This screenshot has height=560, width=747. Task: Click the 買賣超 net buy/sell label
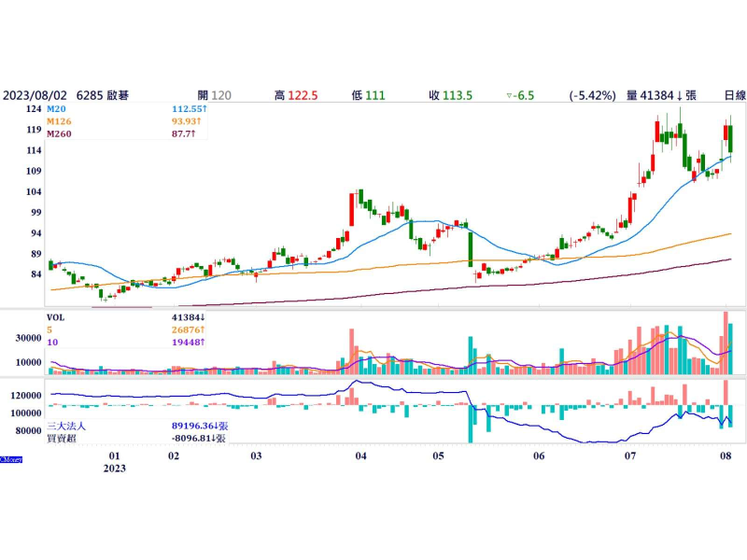(66, 438)
